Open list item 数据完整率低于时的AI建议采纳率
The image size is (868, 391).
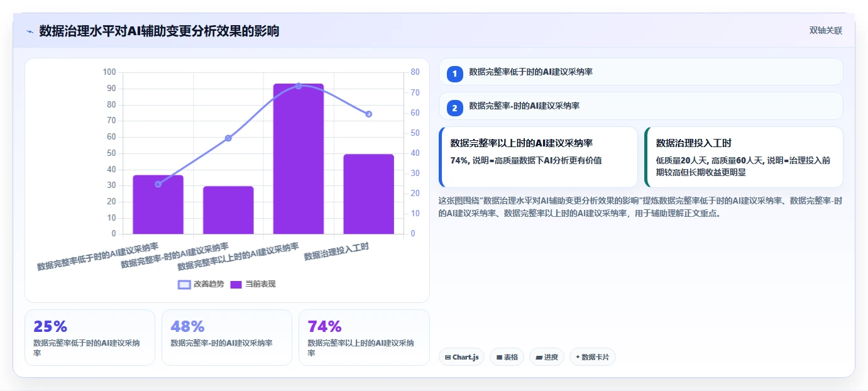[x=640, y=72]
